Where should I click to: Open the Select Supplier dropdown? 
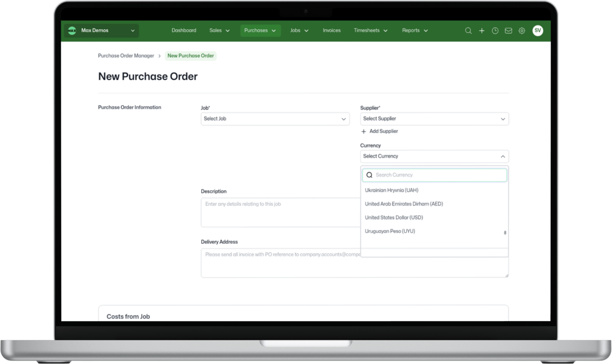point(434,119)
